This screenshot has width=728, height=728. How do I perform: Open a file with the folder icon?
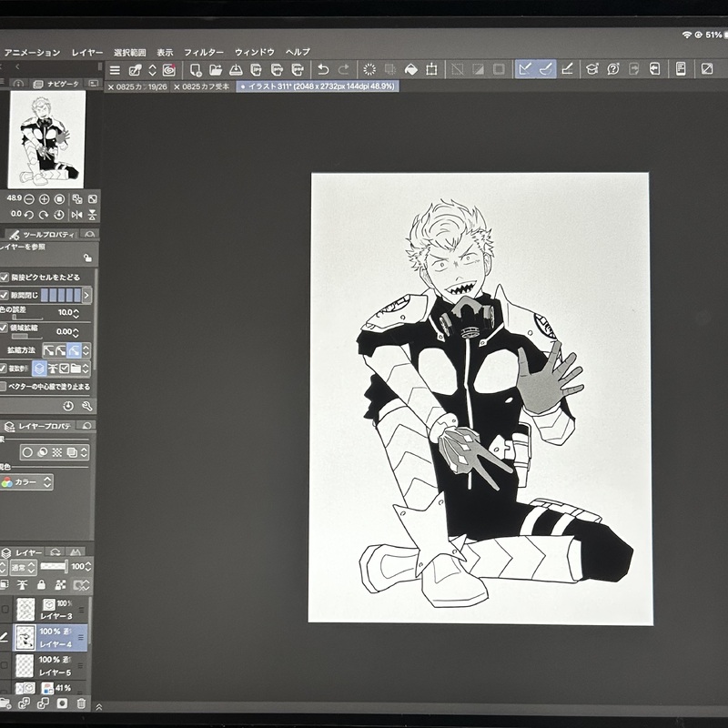pos(216,70)
